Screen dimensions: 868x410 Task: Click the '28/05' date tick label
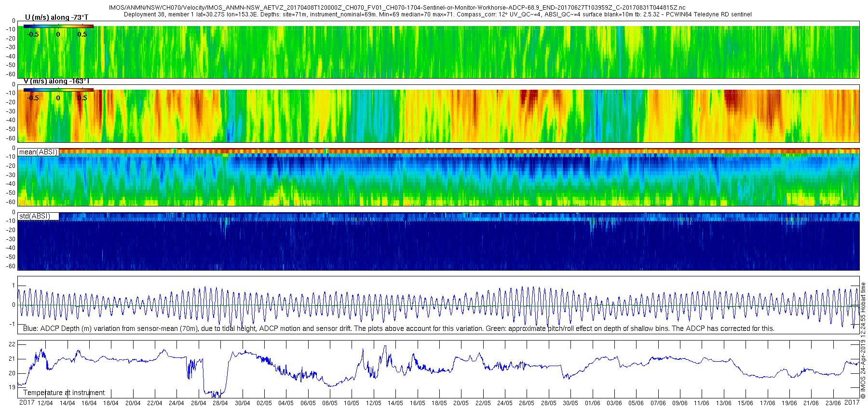[549, 403]
